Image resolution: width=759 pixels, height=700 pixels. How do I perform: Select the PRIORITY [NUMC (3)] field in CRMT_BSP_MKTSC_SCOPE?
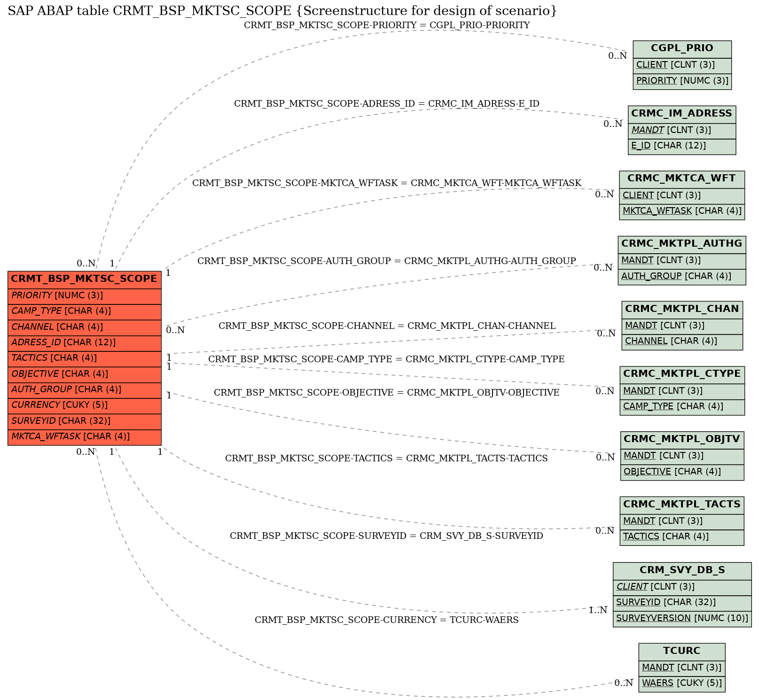(85, 296)
